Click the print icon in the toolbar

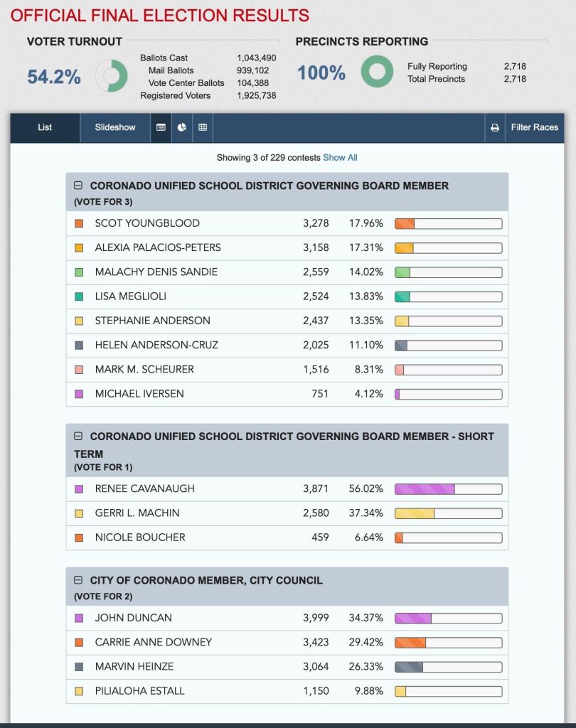pyautogui.click(x=495, y=128)
